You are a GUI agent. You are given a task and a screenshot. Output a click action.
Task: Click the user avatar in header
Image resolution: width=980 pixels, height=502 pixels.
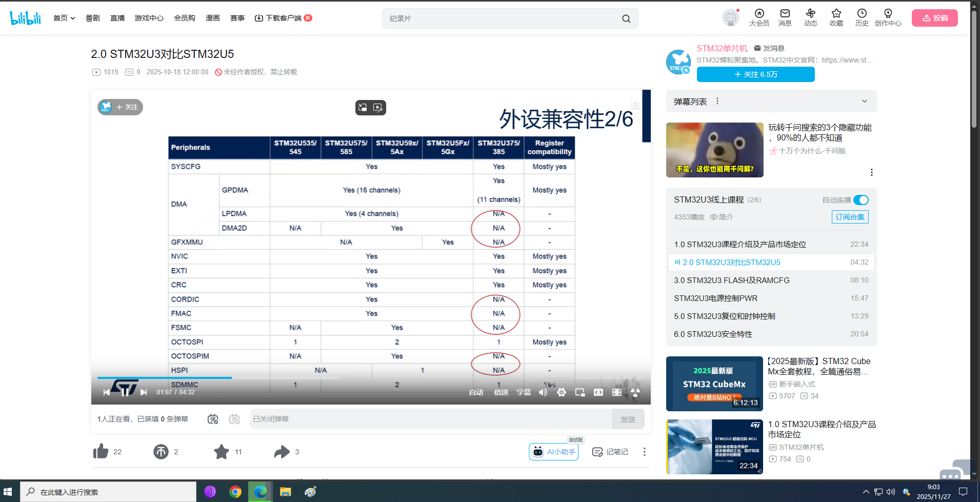(730, 18)
